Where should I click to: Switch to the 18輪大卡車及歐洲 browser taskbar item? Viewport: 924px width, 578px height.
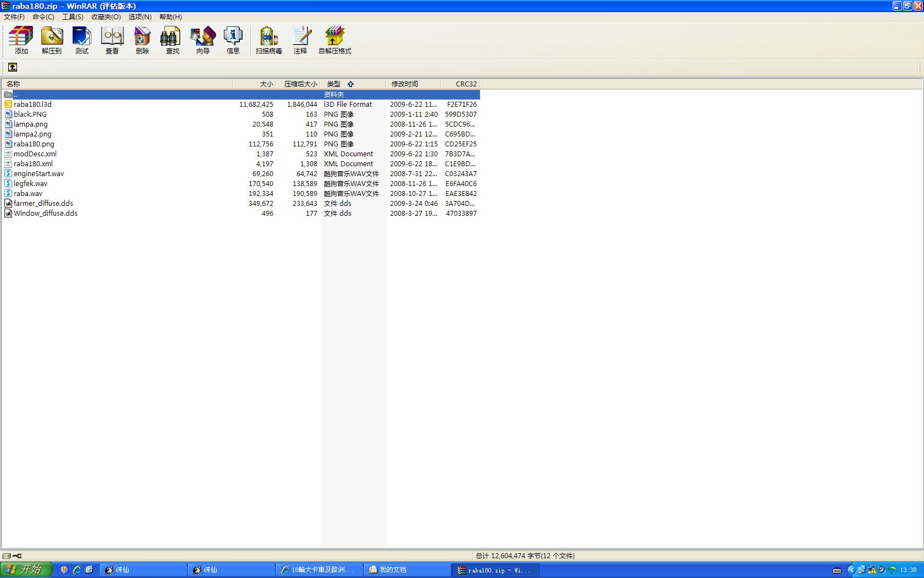319,570
